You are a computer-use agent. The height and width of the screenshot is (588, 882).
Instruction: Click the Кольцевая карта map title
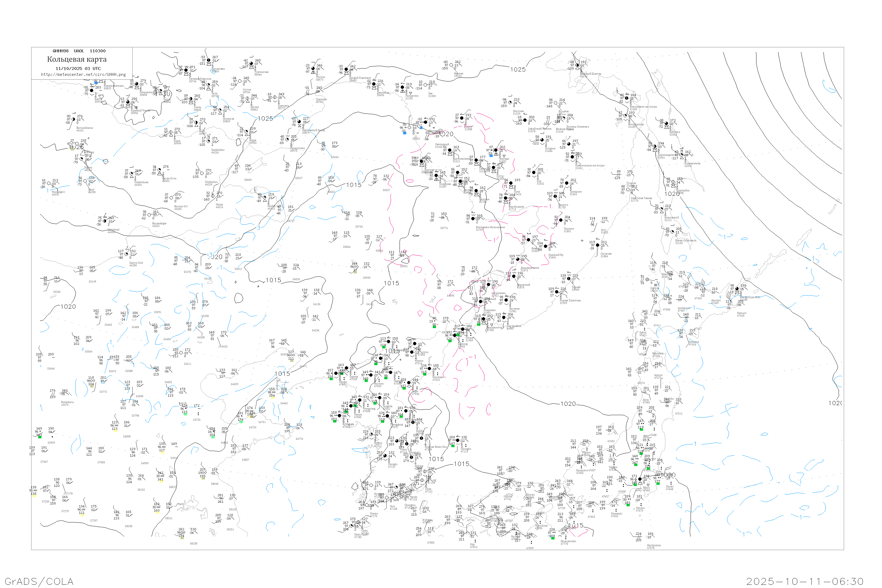click(77, 59)
